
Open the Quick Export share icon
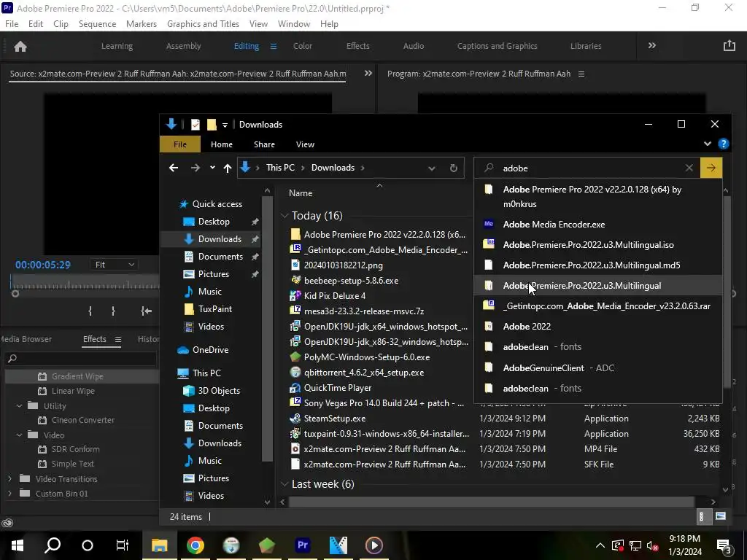pyautogui.click(x=729, y=46)
